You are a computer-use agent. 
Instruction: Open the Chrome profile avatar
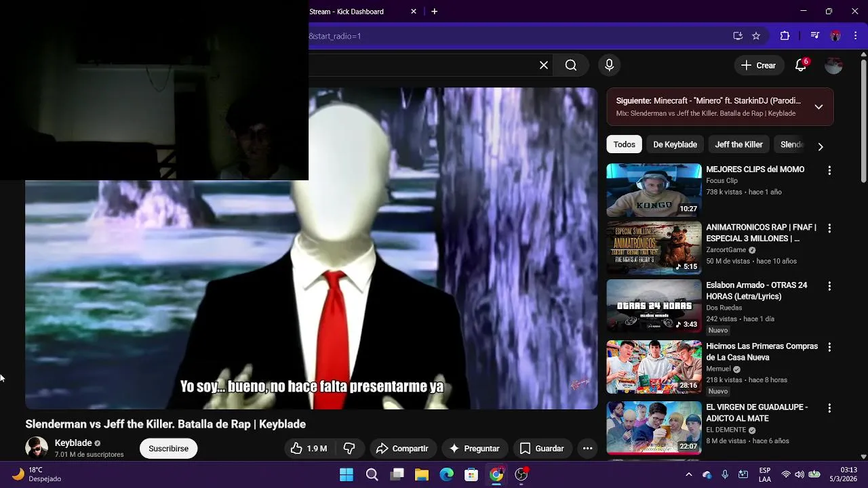pos(835,36)
